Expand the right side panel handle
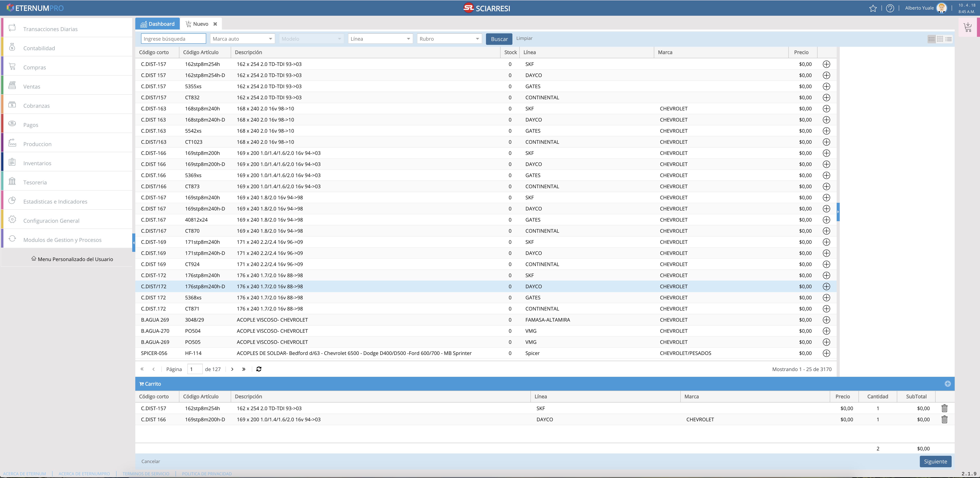This screenshot has width=980, height=478. point(838,212)
